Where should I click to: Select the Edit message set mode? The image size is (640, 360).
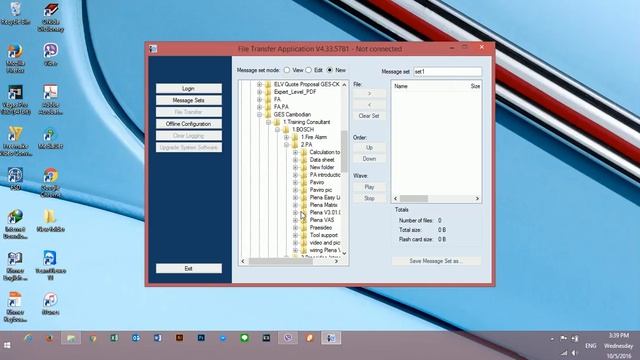tap(309, 70)
